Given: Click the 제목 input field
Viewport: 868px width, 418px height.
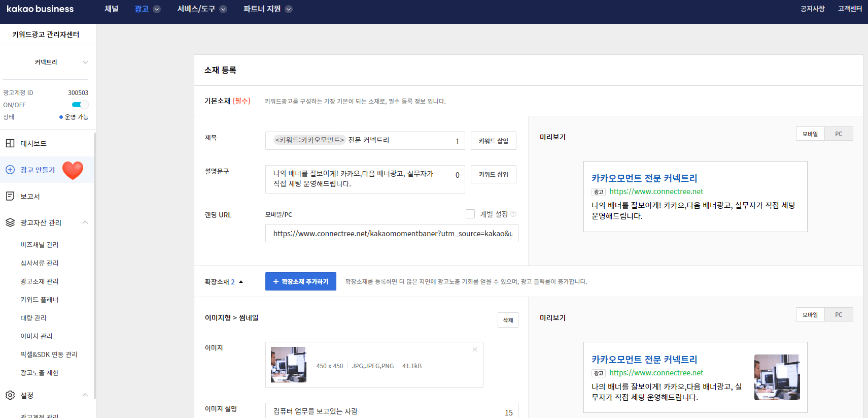Looking at the screenshot, I should pyautogui.click(x=365, y=141).
